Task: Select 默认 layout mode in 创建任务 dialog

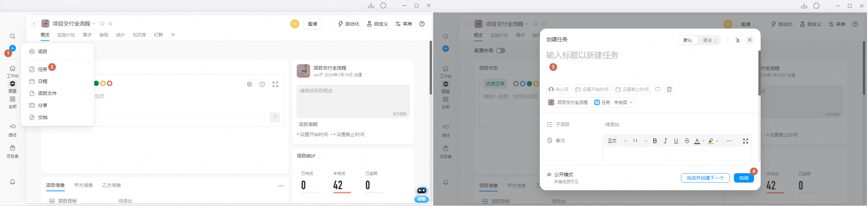Action: pyautogui.click(x=688, y=40)
